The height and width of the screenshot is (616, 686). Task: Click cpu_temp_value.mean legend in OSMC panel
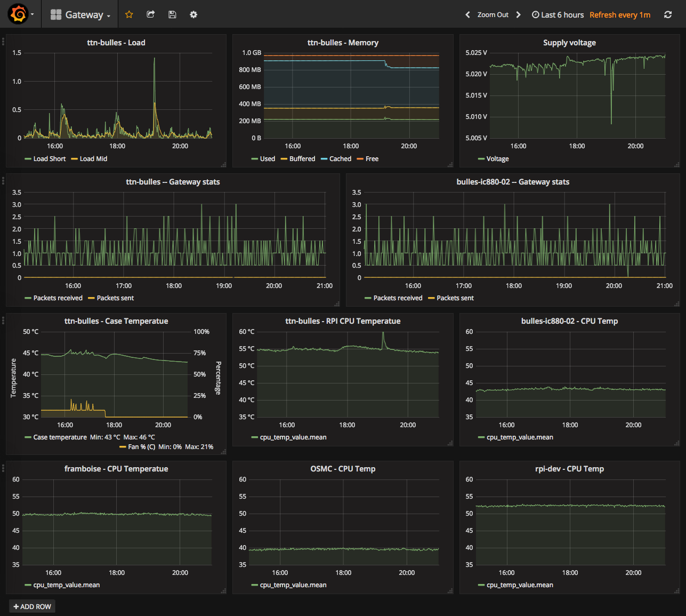click(x=293, y=585)
